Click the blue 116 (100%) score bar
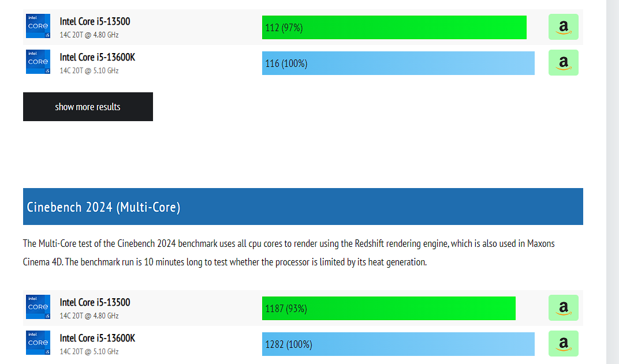This screenshot has width=619, height=364. click(x=398, y=63)
